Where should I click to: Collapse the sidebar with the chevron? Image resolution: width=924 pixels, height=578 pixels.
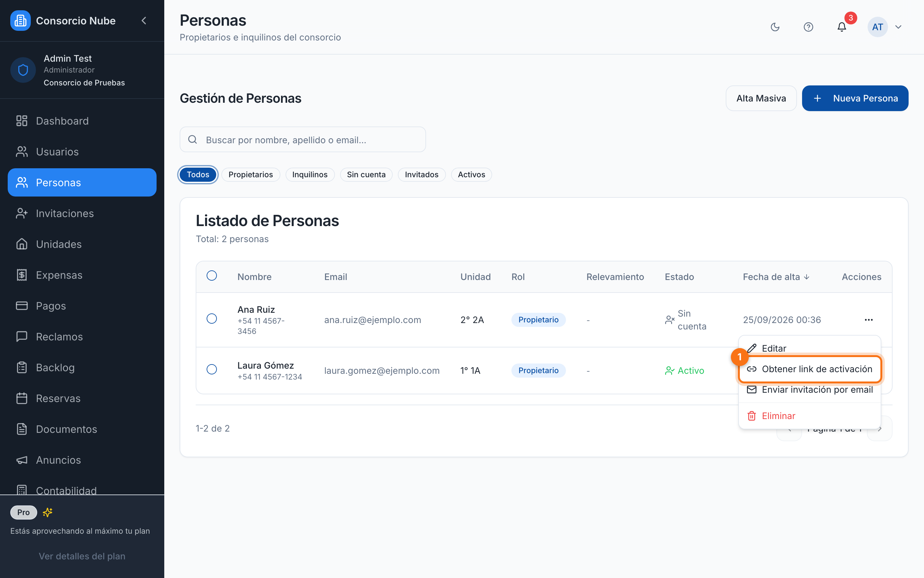[144, 21]
